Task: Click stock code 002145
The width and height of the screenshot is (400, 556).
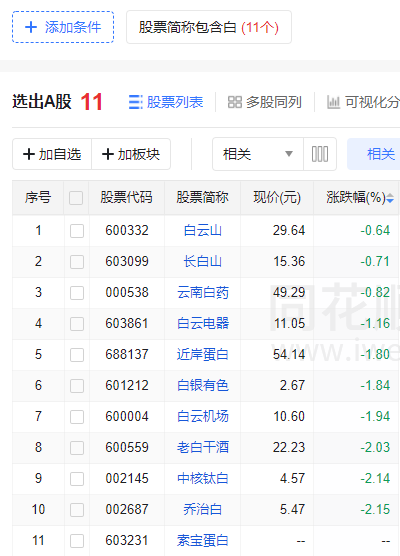Action: click(x=127, y=478)
